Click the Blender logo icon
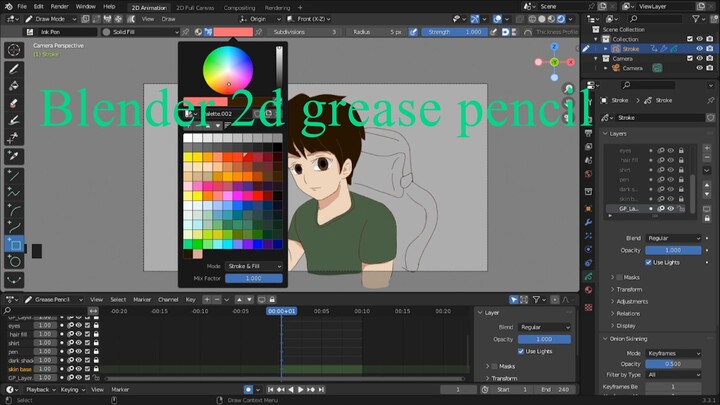 coord(8,6)
